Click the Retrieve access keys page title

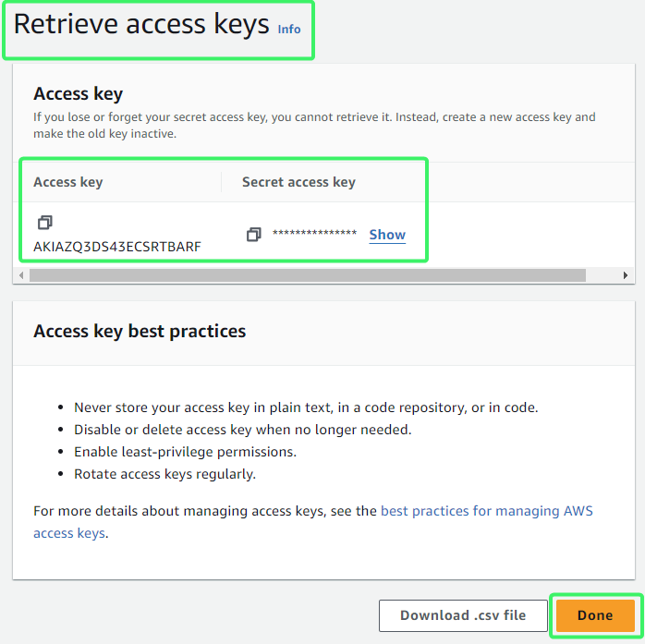[141, 24]
